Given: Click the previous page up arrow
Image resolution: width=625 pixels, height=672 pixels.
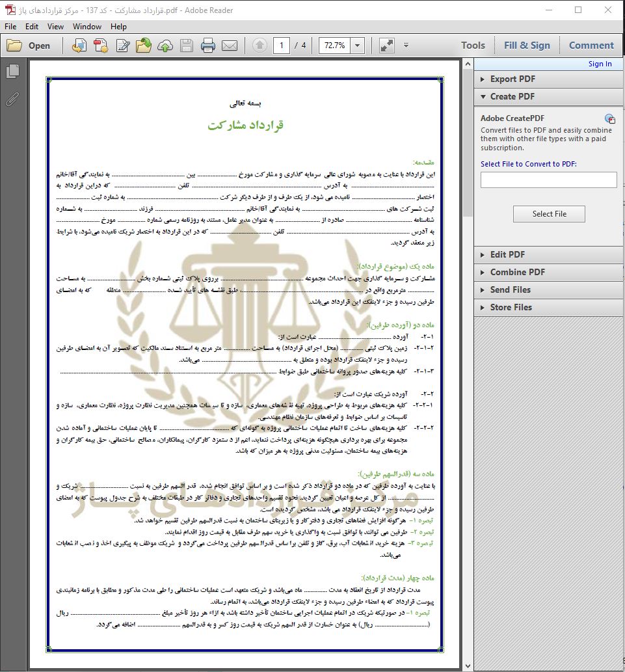Looking at the screenshot, I should click(259, 46).
